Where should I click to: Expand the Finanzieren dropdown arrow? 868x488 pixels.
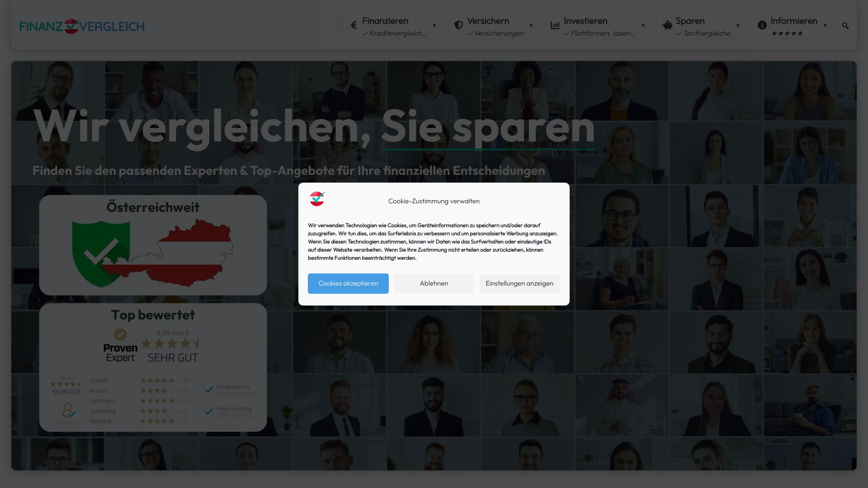(434, 26)
